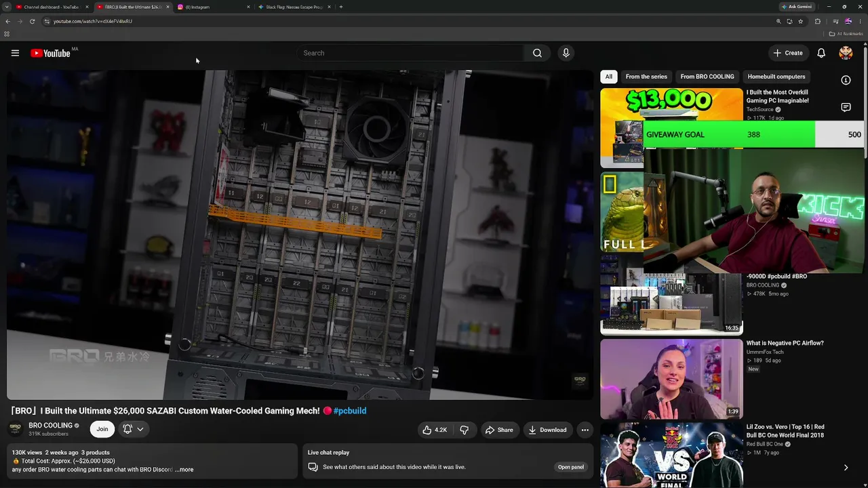Open 'I Built the Most Overkill Gaming PC' title
This screenshot has height=488, width=868.
(778, 96)
